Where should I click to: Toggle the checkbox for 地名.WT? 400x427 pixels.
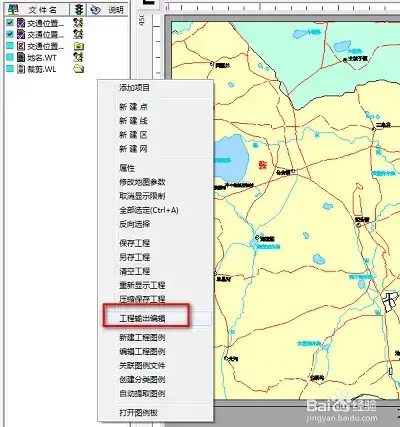tap(10, 57)
